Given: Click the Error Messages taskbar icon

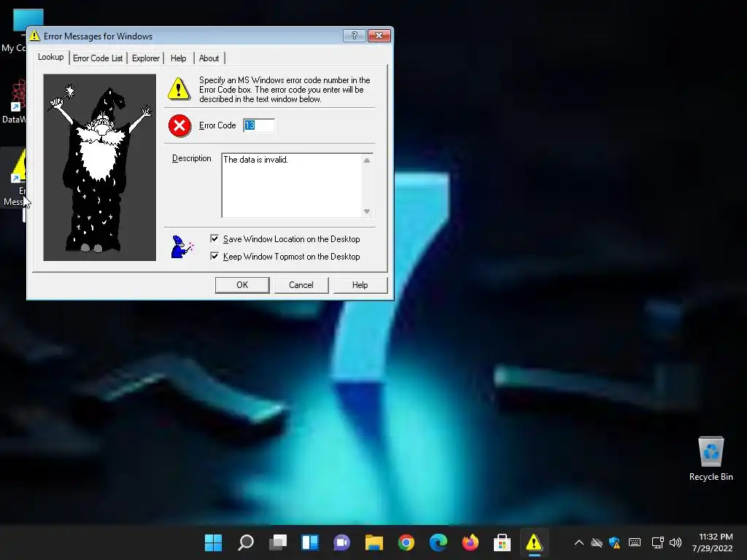Looking at the screenshot, I should [534, 542].
